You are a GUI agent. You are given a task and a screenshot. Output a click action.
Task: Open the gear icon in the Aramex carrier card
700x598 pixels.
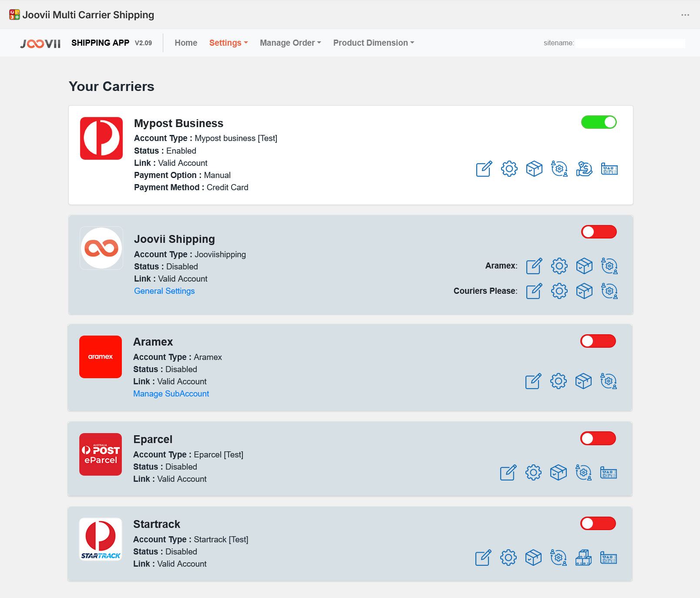pos(559,381)
